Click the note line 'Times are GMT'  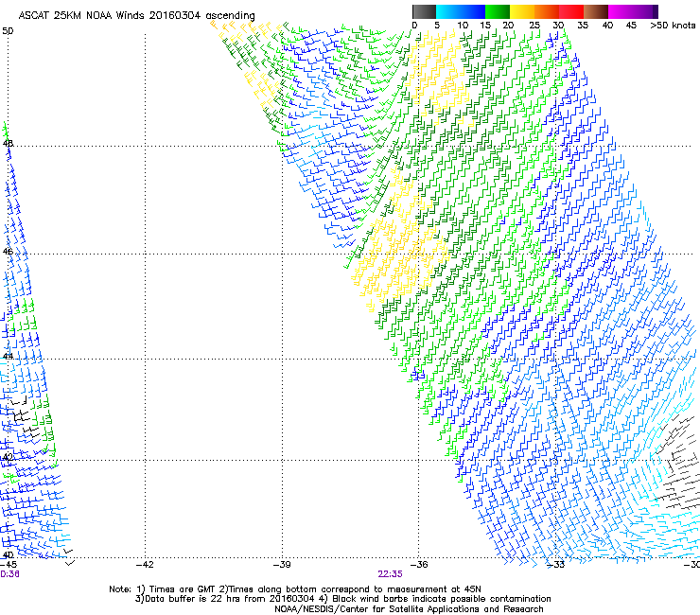(x=182, y=589)
